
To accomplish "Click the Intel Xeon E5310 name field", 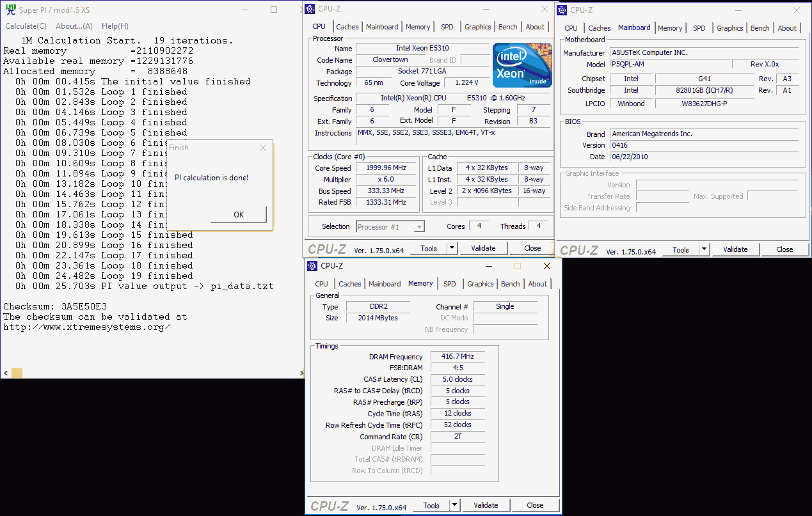I will 421,49.
